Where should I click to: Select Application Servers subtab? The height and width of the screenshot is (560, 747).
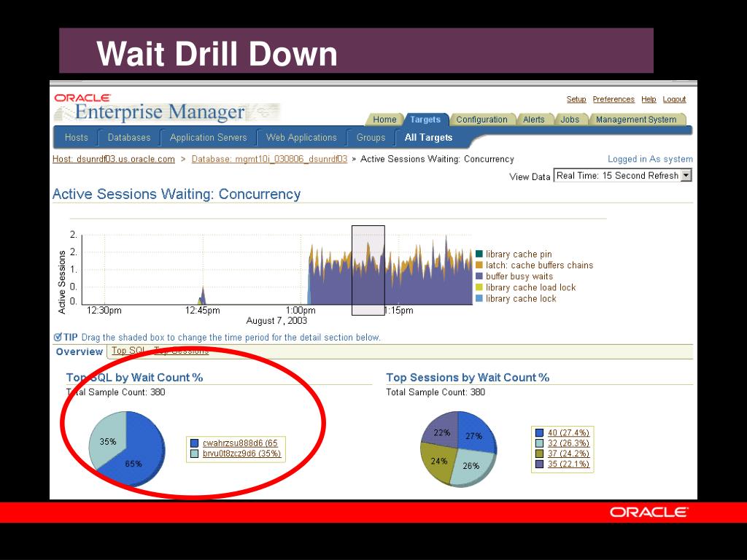tap(208, 138)
